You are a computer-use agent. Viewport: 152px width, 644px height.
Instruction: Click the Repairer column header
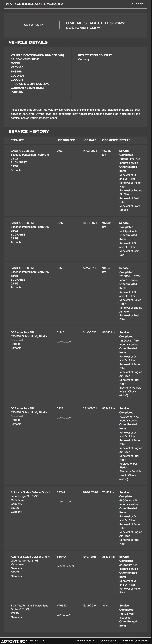[x=17, y=140]
